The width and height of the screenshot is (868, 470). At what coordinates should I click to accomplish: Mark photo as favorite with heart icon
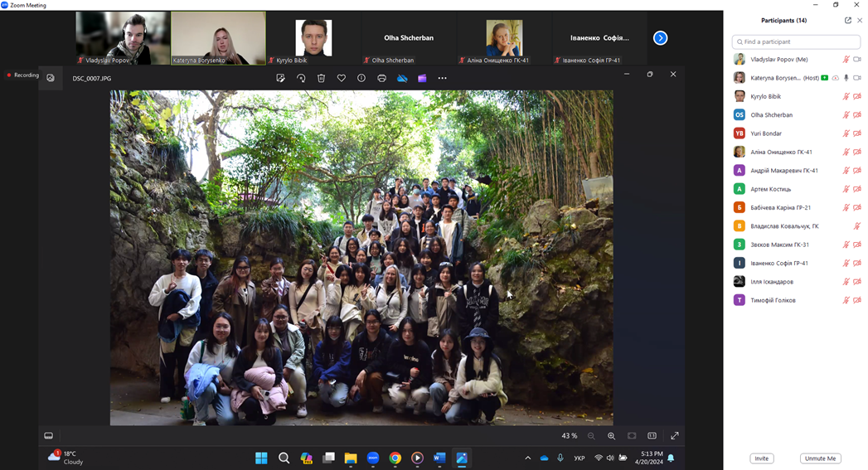(342, 78)
